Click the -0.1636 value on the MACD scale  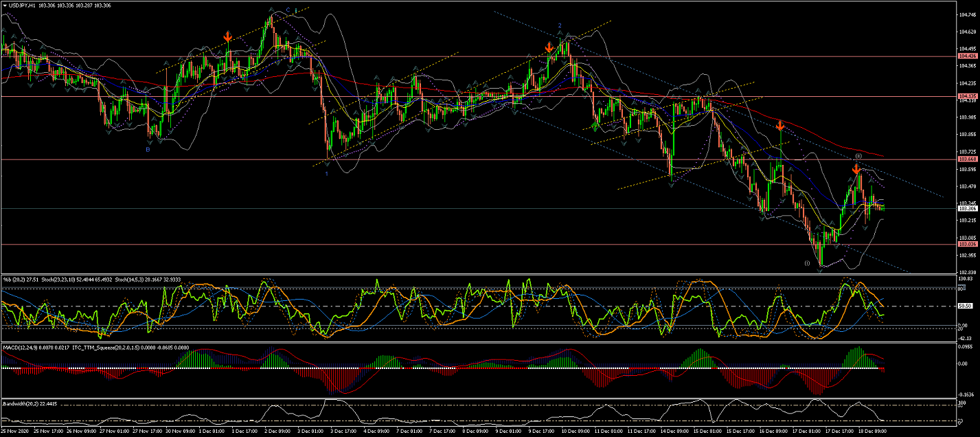click(x=968, y=395)
